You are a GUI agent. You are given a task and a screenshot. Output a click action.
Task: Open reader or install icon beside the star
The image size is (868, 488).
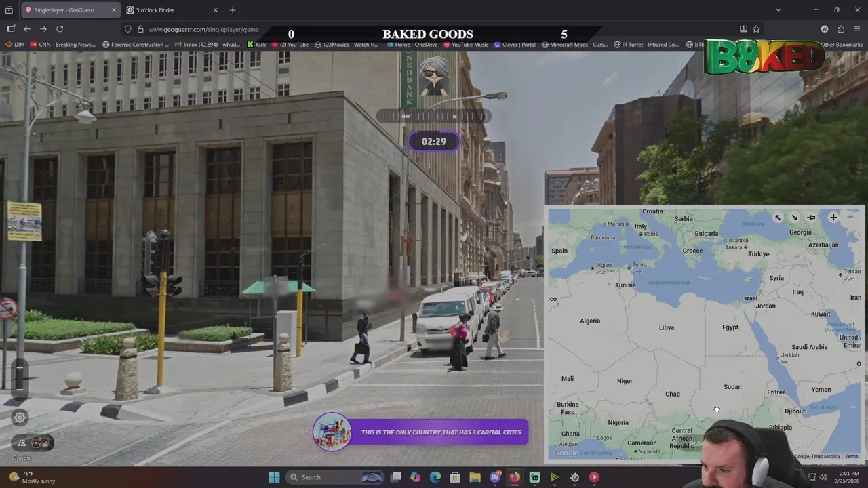tap(743, 29)
